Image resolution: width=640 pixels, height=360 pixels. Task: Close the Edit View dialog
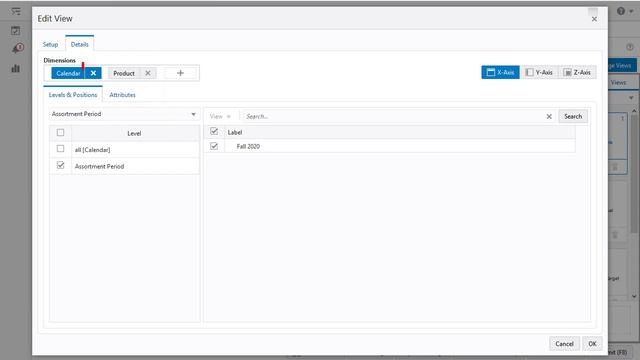coord(594,19)
